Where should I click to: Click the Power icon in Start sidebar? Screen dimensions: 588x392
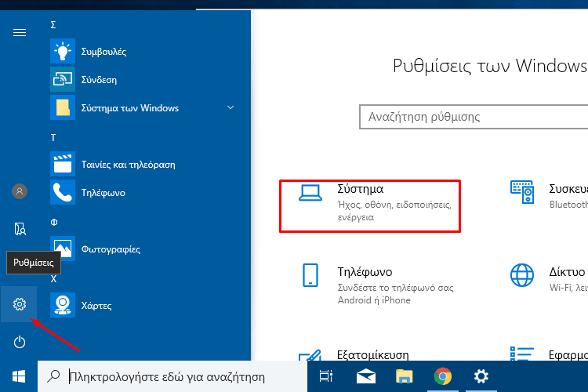(x=20, y=342)
